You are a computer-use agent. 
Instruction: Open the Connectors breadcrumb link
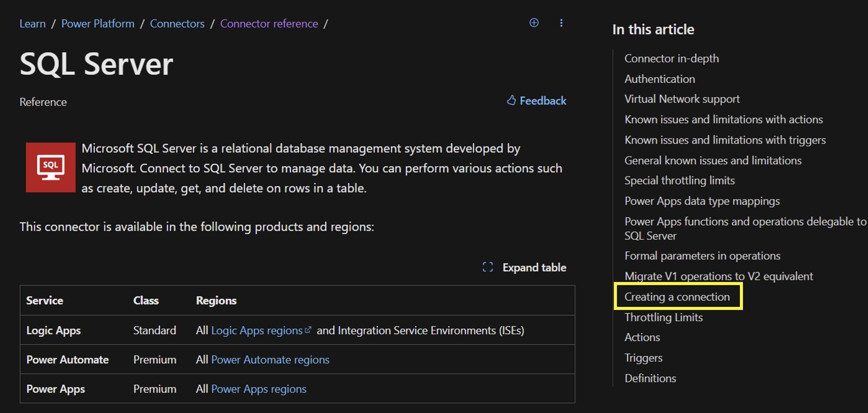[177, 24]
